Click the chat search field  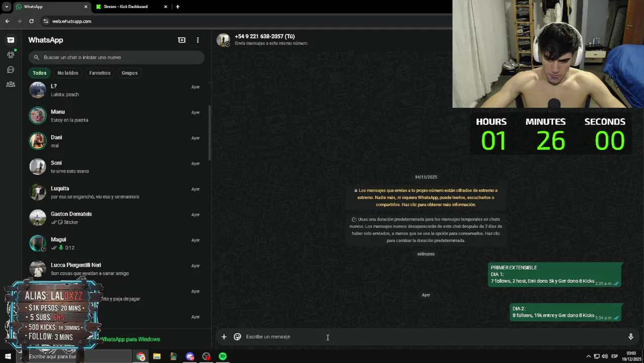116,57
